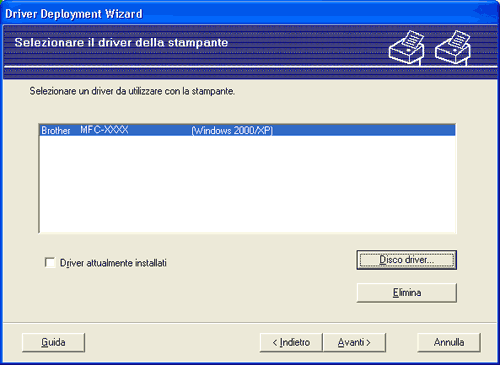
Task: Click the right printer icon in banner
Action: click(x=453, y=47)
